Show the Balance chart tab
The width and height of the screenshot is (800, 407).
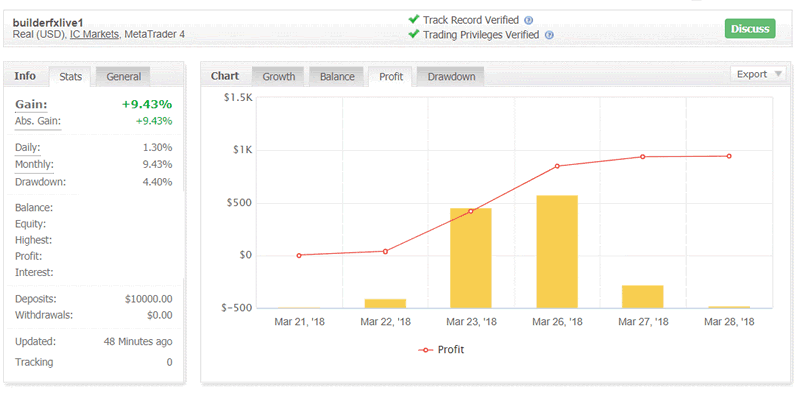(x=338, y=76)
